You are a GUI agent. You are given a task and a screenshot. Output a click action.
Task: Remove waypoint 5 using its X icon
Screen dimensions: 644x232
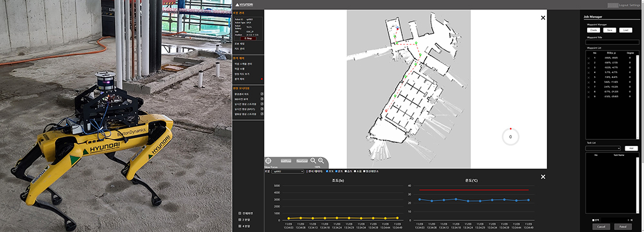(588, 77)
